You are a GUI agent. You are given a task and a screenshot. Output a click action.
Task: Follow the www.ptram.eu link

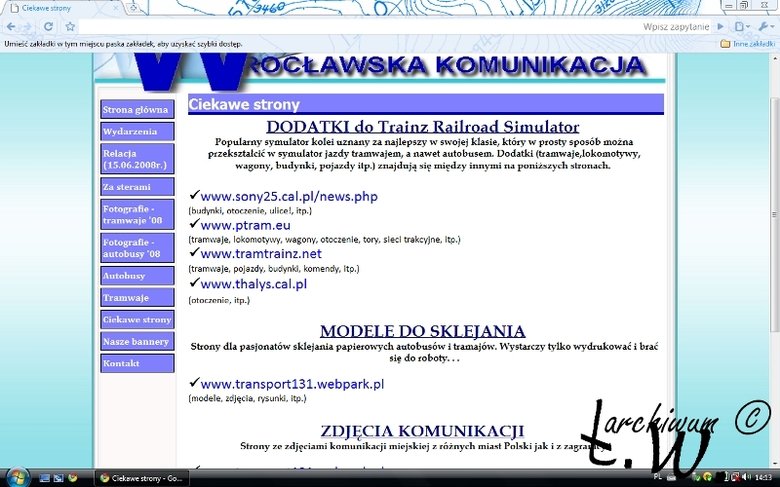(x=245, y=225)
